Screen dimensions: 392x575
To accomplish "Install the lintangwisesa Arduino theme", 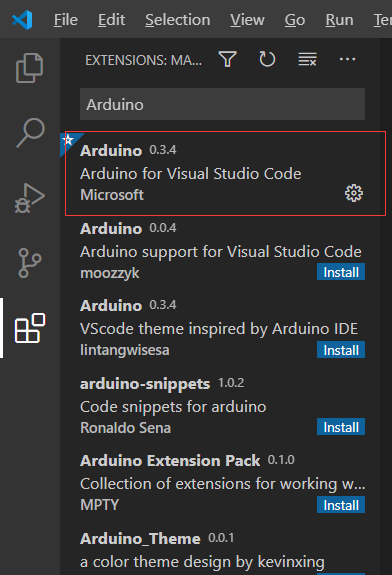I will click(341, 350).
